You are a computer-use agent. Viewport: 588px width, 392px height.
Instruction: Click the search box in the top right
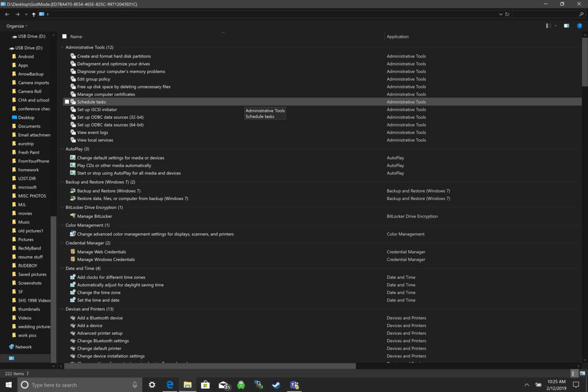(546, 14)
